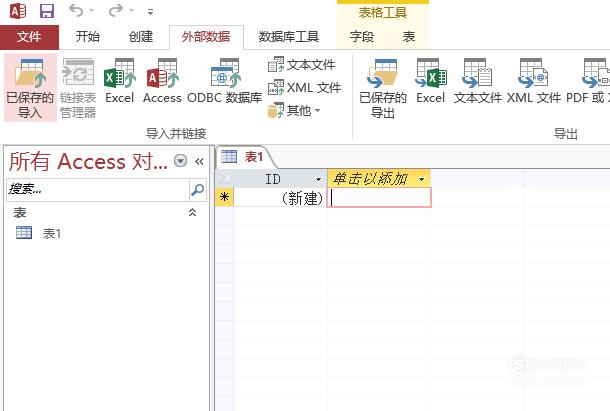Export to XML 文件

point(534,82)
